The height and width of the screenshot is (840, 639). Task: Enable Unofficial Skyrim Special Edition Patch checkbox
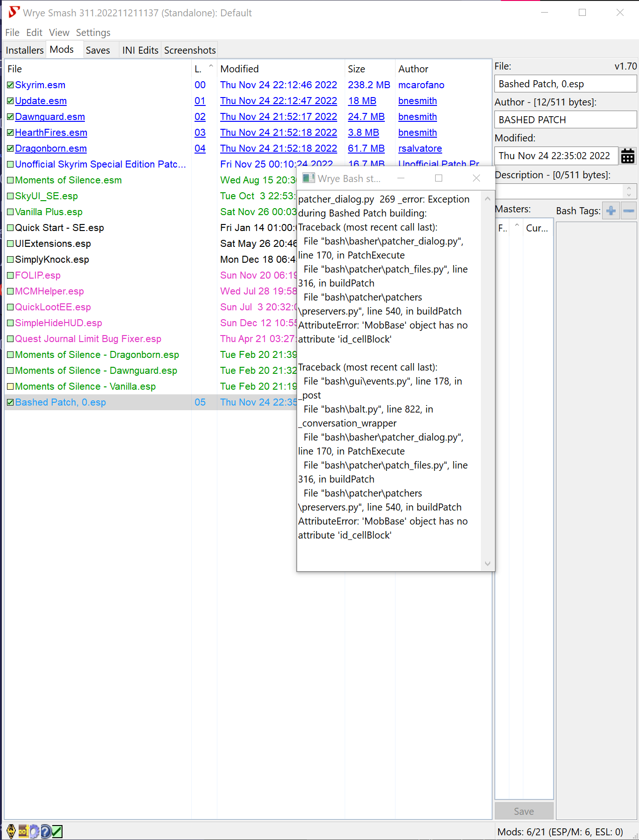tap(10, 164)
